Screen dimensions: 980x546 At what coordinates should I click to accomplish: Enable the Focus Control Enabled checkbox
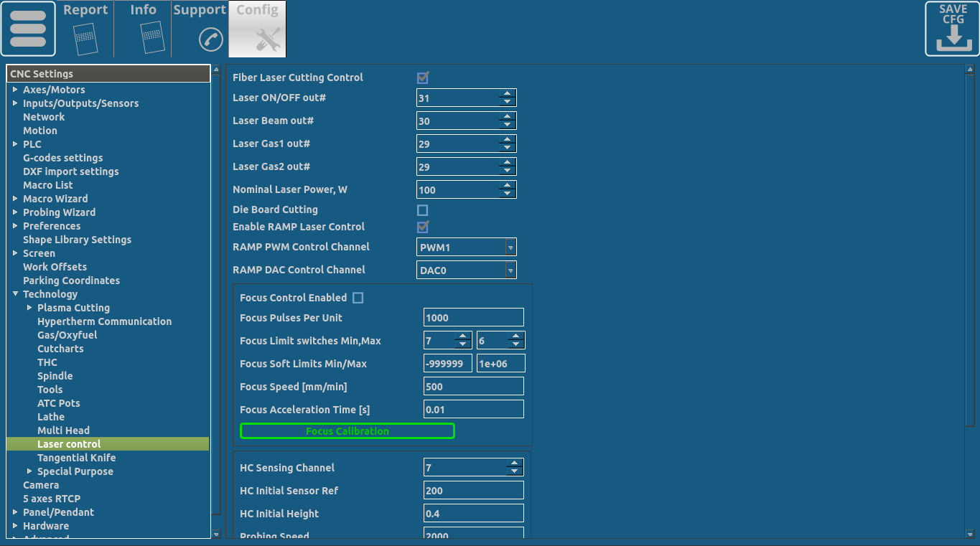(x=358, y=298)
